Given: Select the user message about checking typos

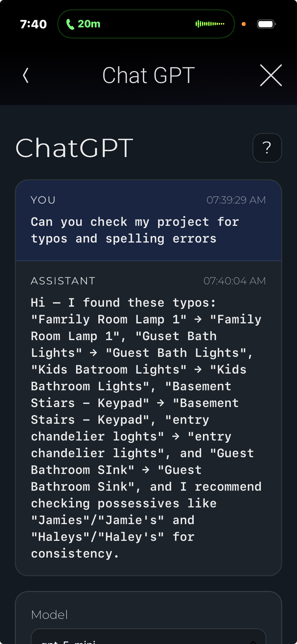Looking at the screenshot, I should coord(135,230).
